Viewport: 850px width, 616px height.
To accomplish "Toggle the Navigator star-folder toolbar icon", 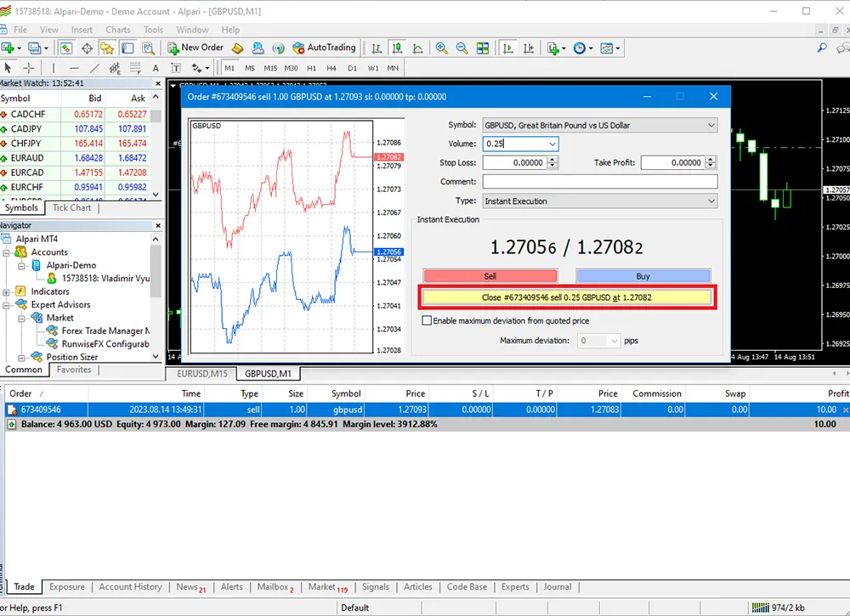I will (107, 48).
